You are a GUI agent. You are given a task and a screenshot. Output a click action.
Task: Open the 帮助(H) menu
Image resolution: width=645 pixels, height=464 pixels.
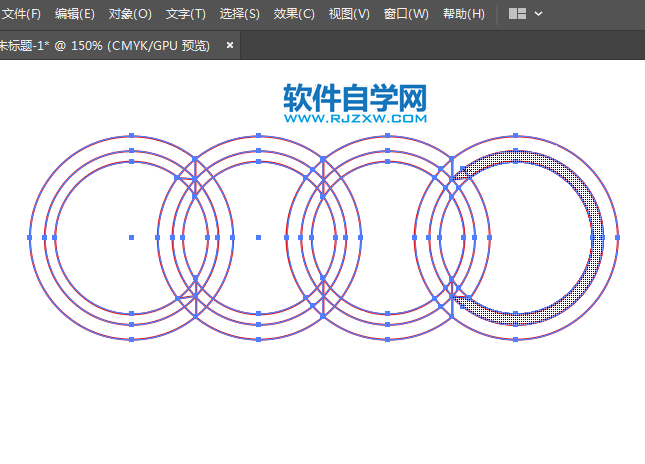464,14
